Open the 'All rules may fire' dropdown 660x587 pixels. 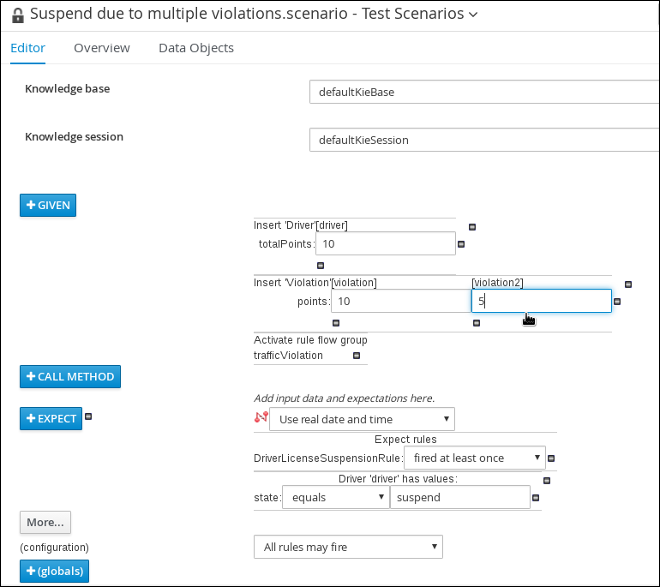tap(348, 547)
